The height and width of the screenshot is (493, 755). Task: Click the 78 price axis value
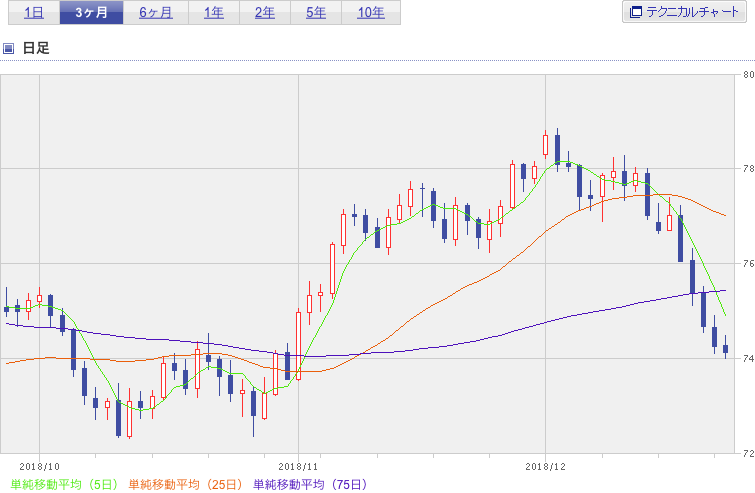(x=749, y=169)
